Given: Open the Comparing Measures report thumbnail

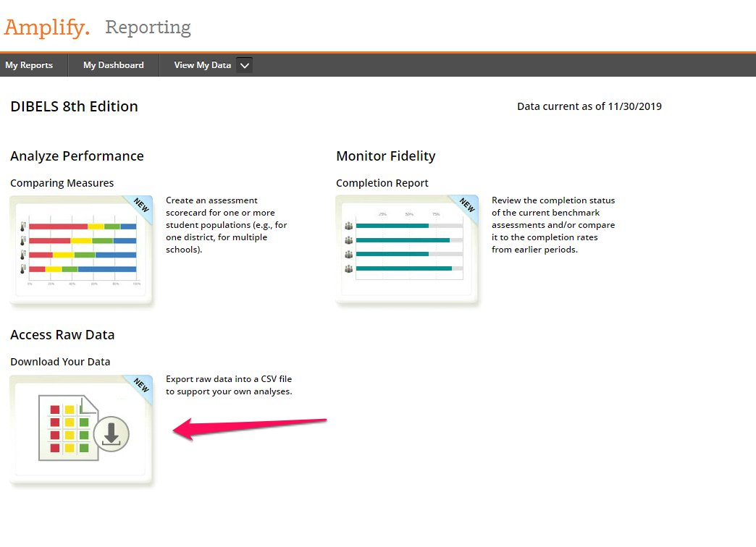Looking at the screenshot, I should (x=81, y=250).
